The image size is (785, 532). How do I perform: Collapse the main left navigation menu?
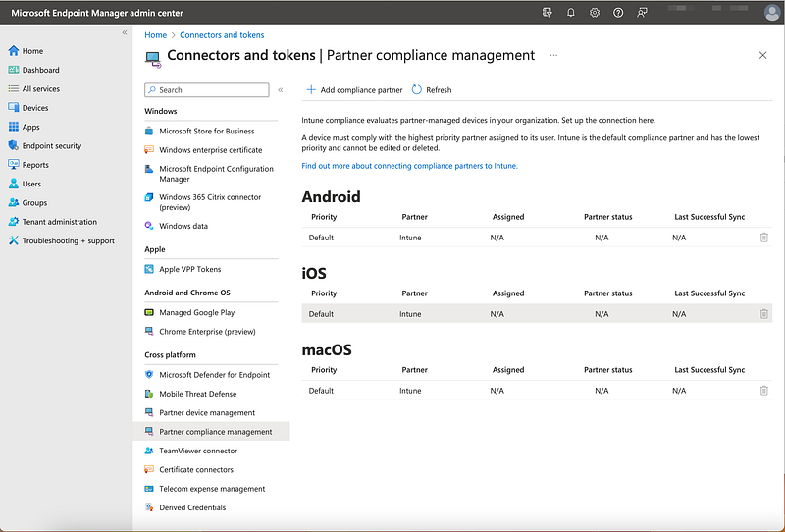[x=125, y=33]
